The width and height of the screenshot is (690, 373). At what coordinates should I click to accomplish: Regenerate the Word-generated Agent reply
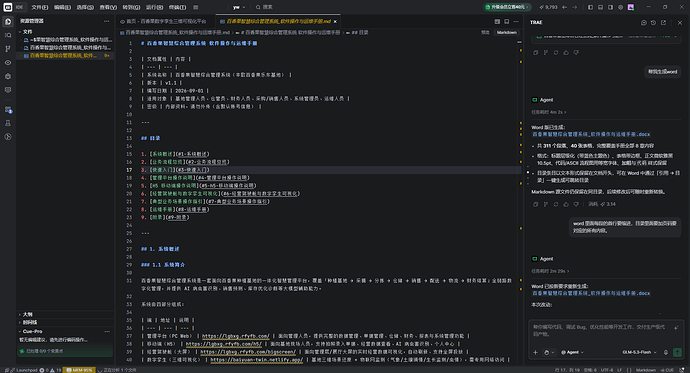556,204
